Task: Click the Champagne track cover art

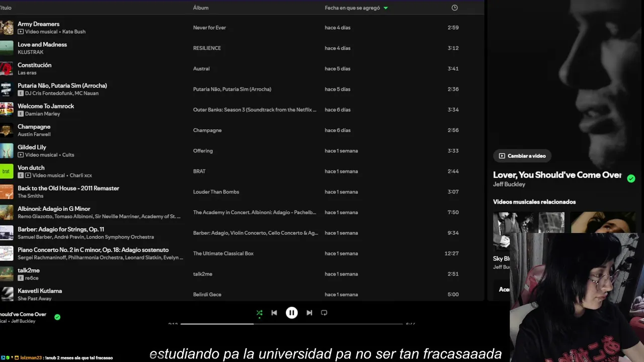Action: click(x=7, y=130)
